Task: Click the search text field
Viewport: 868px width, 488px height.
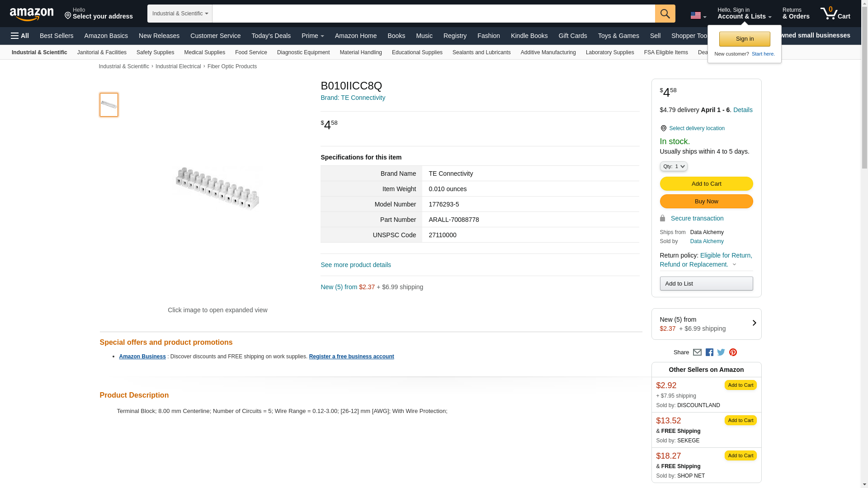Action: 433,14
